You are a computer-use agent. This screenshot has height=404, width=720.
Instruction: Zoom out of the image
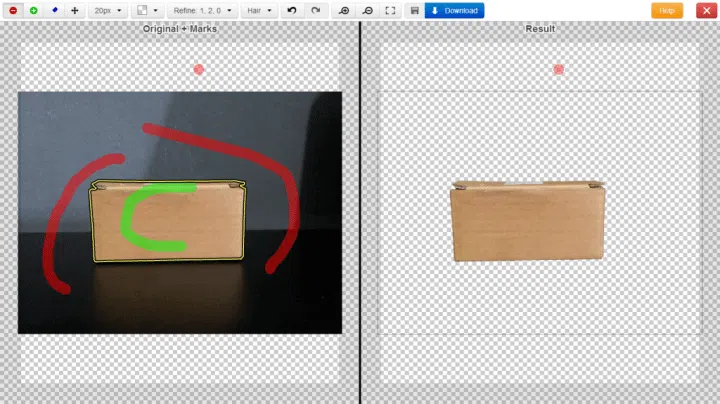pyautogui.click(x=368, y=11)
